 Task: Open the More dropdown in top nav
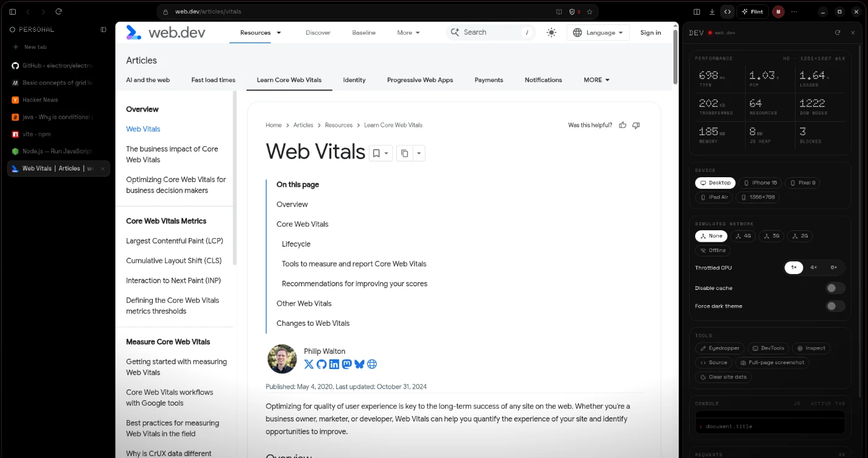click(408, 33)
